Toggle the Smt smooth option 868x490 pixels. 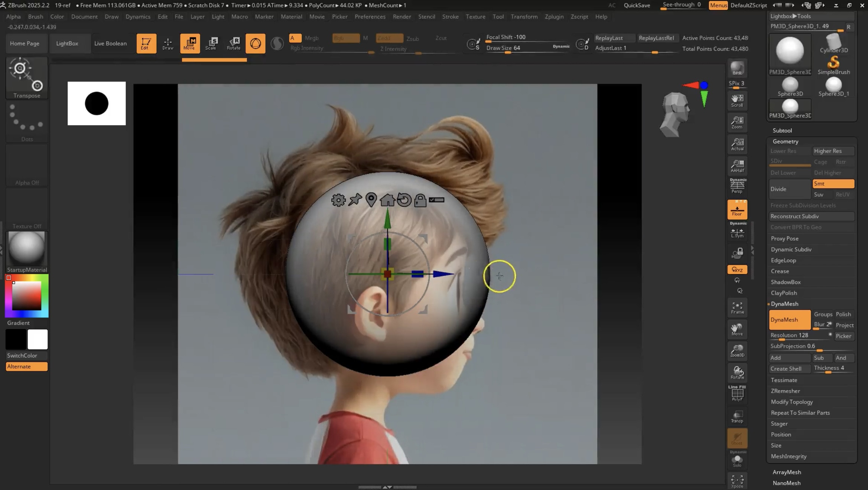(833, 184)
